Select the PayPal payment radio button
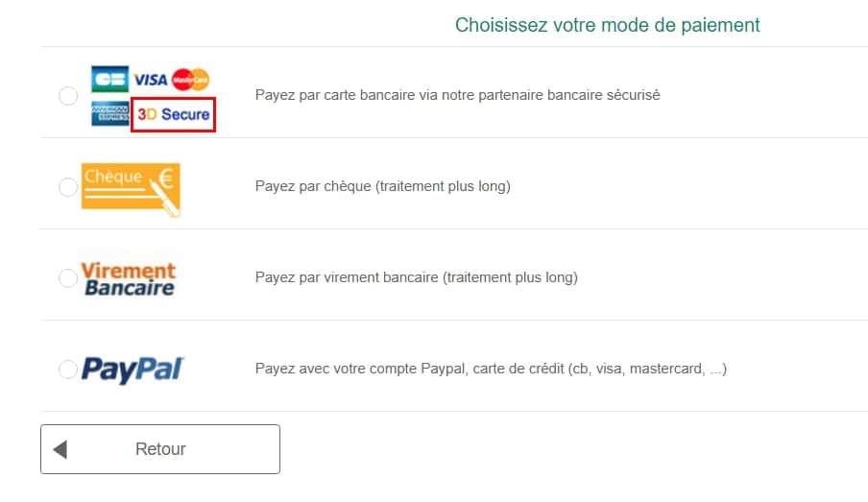868x502 pixels. coord(68,370)
